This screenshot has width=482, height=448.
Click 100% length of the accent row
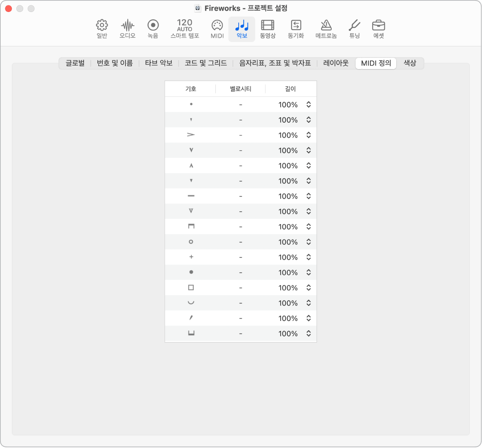[288, 135]
